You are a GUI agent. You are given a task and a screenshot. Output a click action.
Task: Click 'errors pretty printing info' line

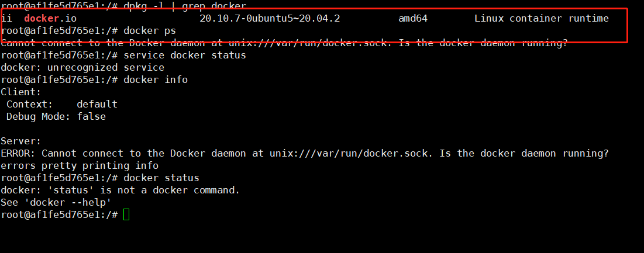pyautogui.click(x=80, y=166)
